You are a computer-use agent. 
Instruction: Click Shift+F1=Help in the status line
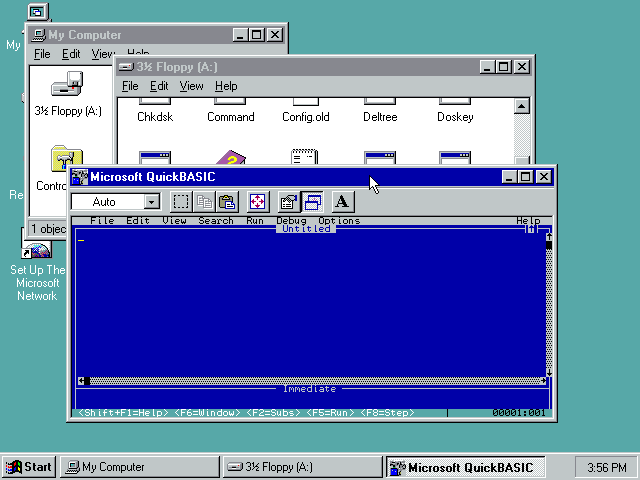[123, 413]
